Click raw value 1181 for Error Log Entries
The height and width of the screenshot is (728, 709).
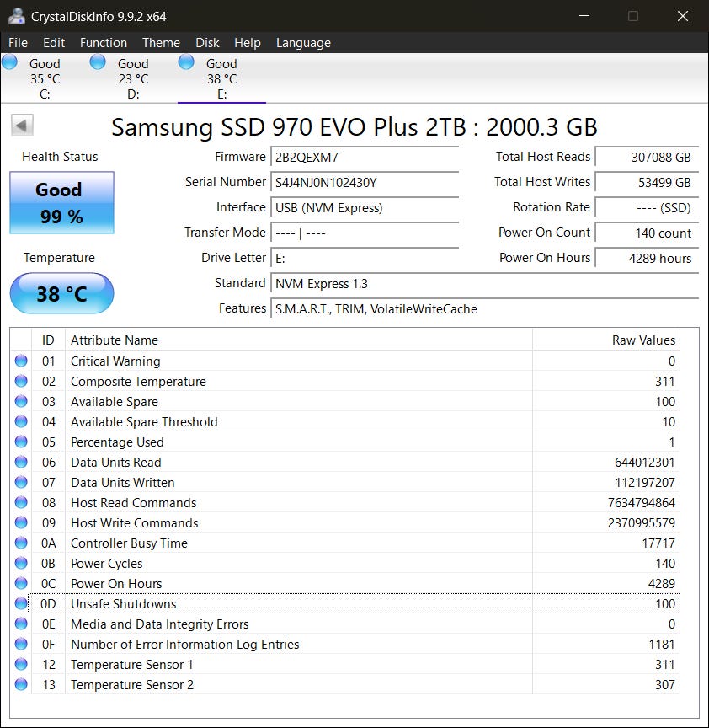tap(662, 645)
